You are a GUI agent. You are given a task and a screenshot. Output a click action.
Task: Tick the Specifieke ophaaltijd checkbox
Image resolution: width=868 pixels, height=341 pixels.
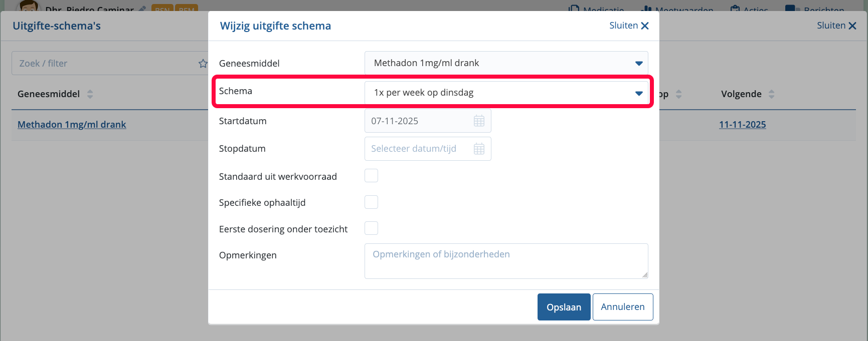[371, 202]
